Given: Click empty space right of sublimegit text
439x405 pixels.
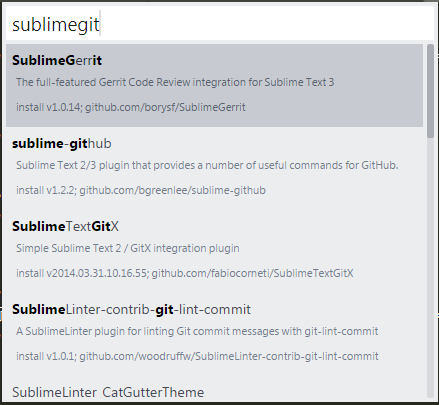Looking at the screenshot, I should [x=267, y=24].
